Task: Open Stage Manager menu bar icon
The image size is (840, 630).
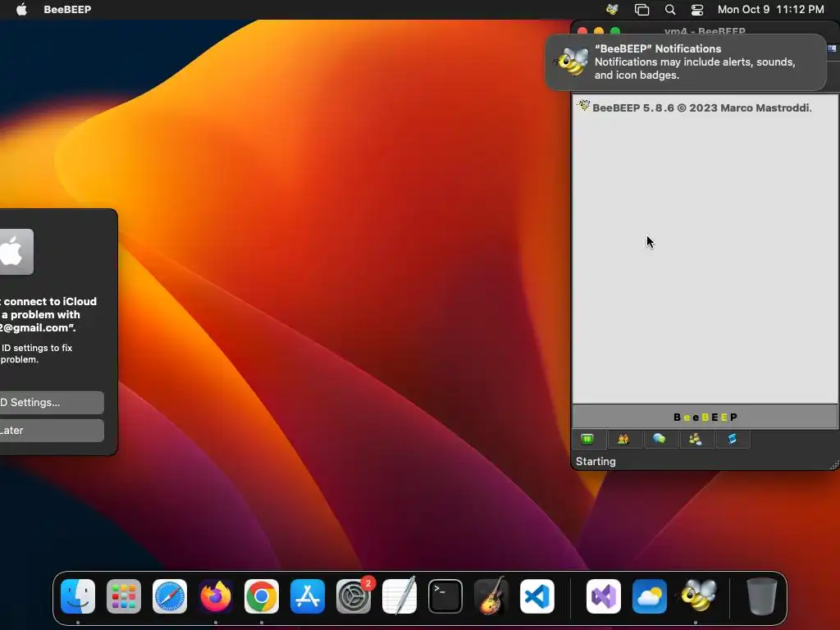Action: click(x=641, y=9)
